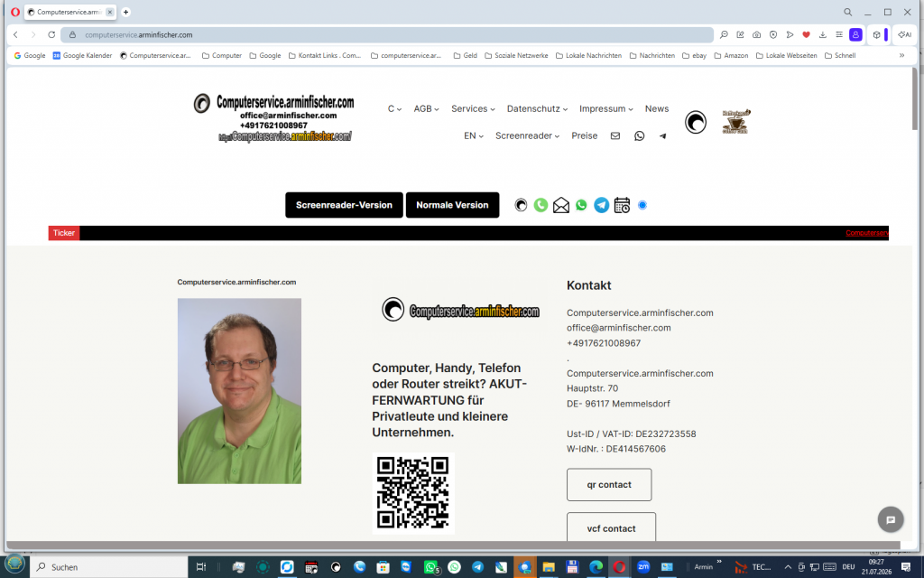
Task: Open the News menu item
Action: [x=657, y=108]
